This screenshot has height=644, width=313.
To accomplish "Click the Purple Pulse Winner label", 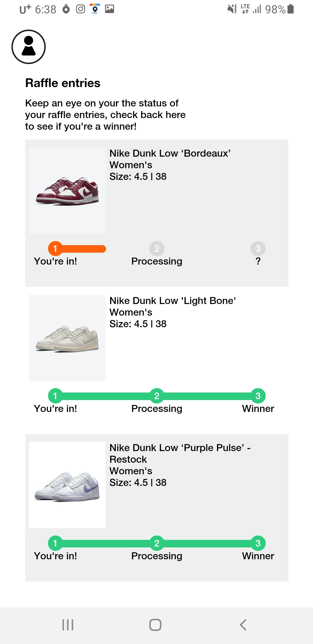I will (x=258, y=556).
